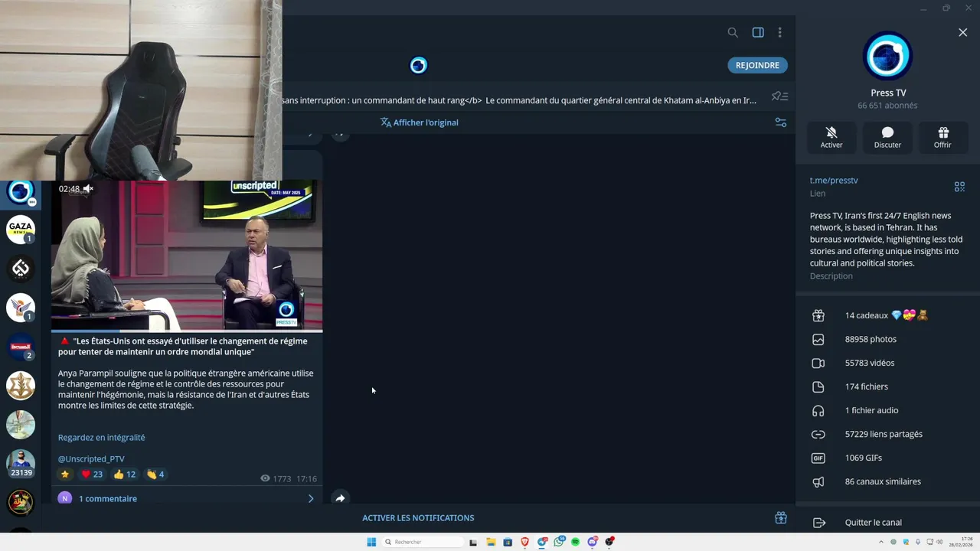Open the 14 cadeaux row

point(887,315)
